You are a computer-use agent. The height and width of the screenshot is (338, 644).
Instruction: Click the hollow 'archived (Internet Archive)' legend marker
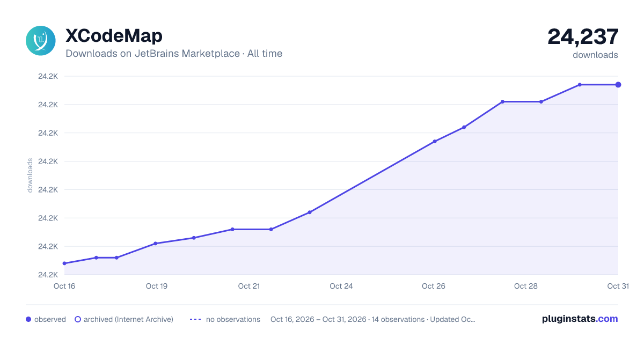(x=78, y=319)
